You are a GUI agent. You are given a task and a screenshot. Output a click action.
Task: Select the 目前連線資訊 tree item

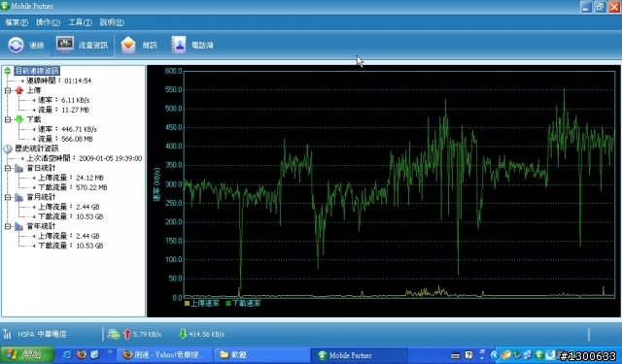[37, 71]
